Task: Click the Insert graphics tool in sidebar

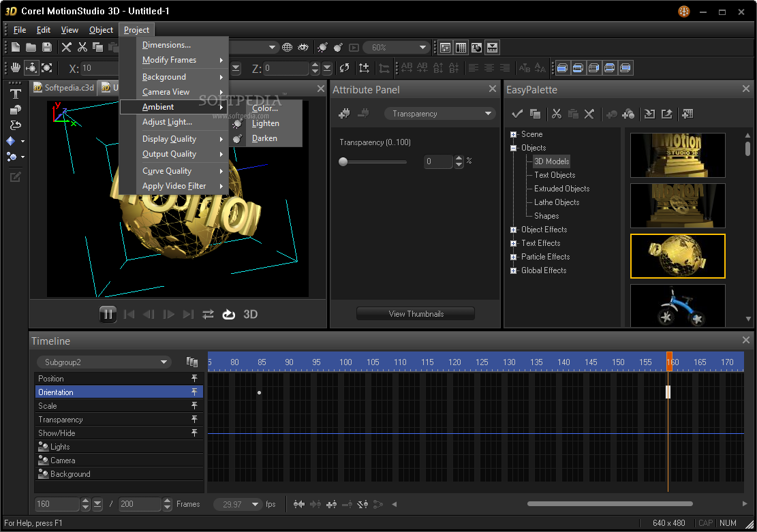Action: (x=16, y=110)
